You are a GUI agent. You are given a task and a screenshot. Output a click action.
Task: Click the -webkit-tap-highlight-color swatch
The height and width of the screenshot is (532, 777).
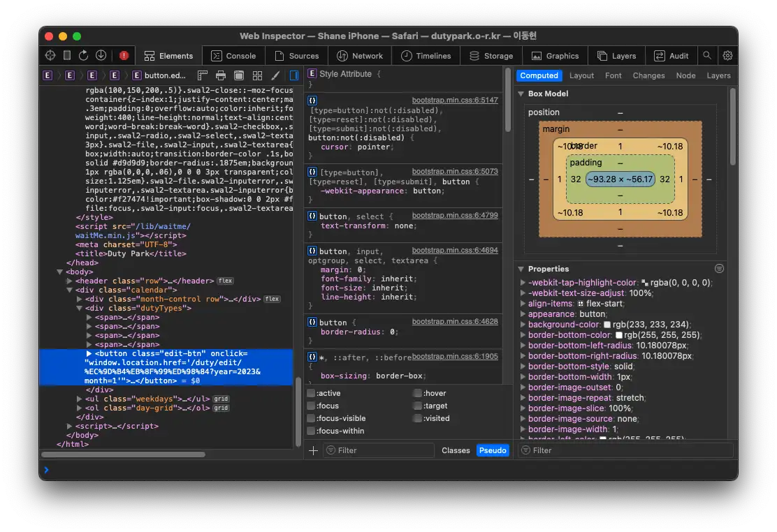[645, 283]
